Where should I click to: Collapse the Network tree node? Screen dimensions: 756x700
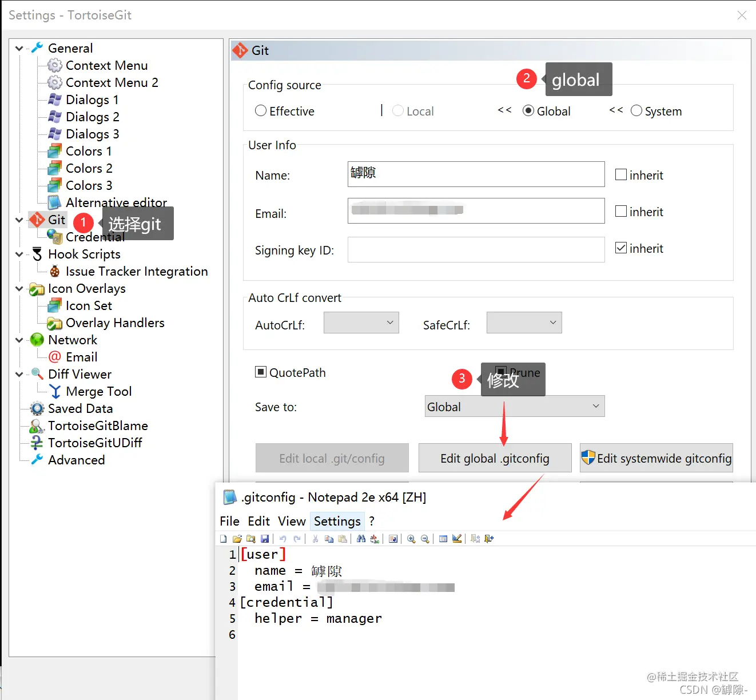[x=19, y=340]
